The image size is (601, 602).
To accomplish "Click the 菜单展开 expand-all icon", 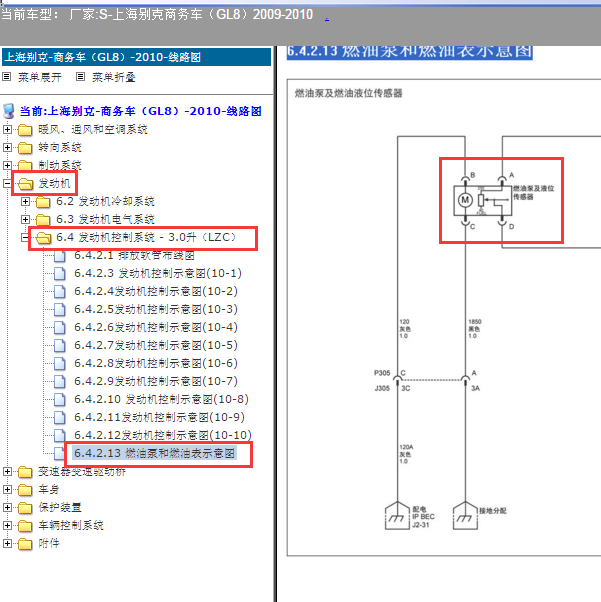I will pyautogui.click(x=7, y=77).
